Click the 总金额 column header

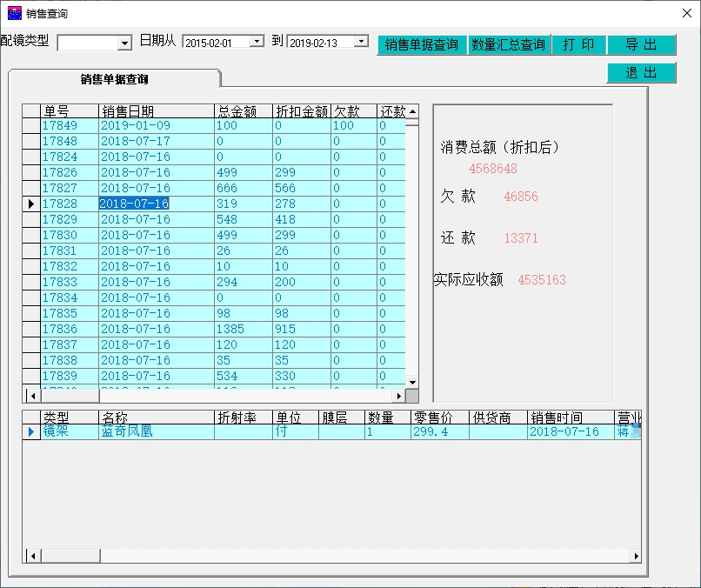[x=243, y=111]
